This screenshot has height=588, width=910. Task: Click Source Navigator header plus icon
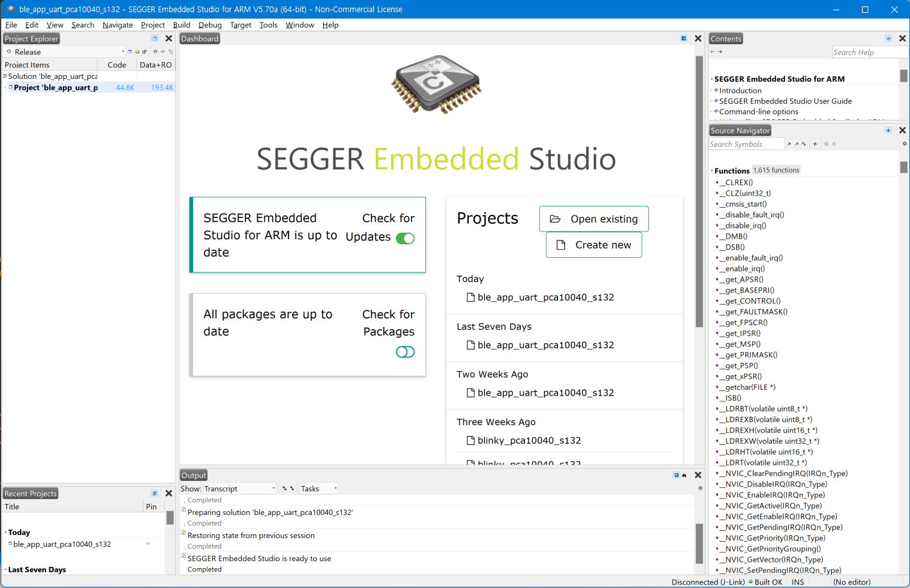[x=888, y=130]
